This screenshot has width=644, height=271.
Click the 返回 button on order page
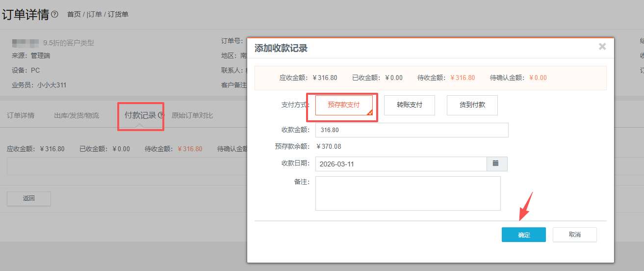(29, 199)
